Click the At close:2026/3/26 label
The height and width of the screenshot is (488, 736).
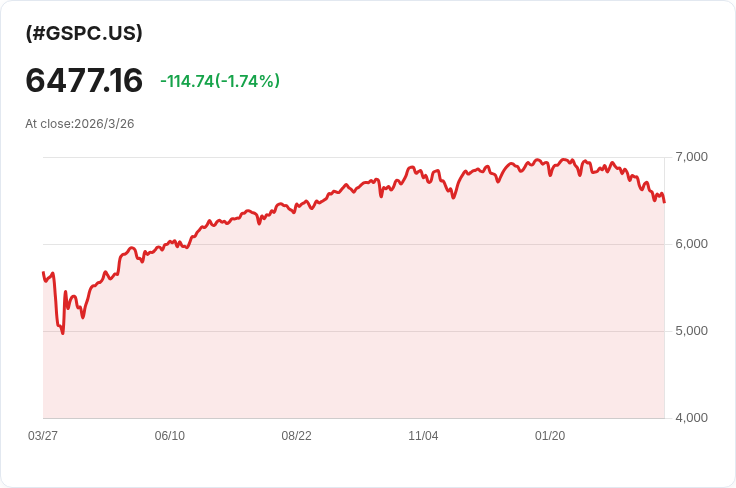(x=80, y=124)
